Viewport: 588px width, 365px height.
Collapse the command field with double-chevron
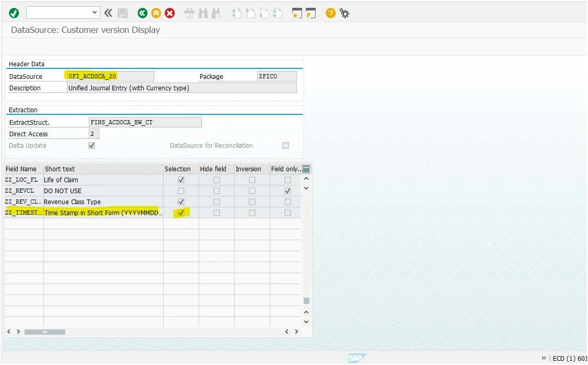tap(108, 13)
